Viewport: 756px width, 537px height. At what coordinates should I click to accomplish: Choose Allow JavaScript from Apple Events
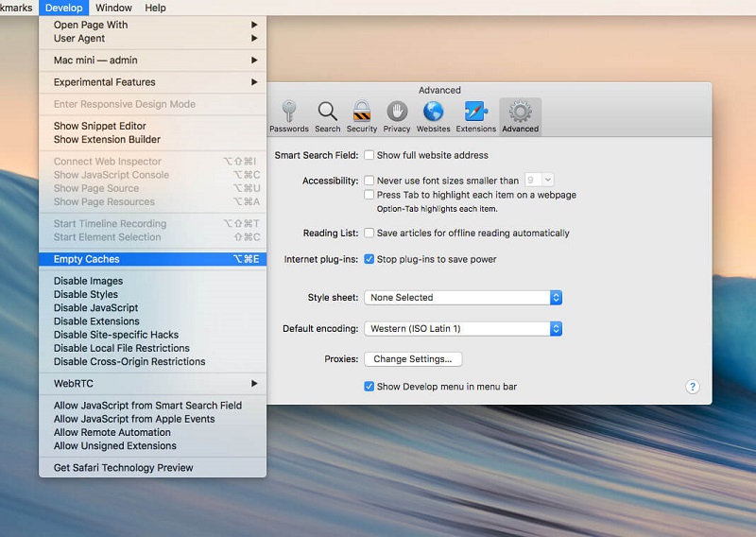pos(152,419)
